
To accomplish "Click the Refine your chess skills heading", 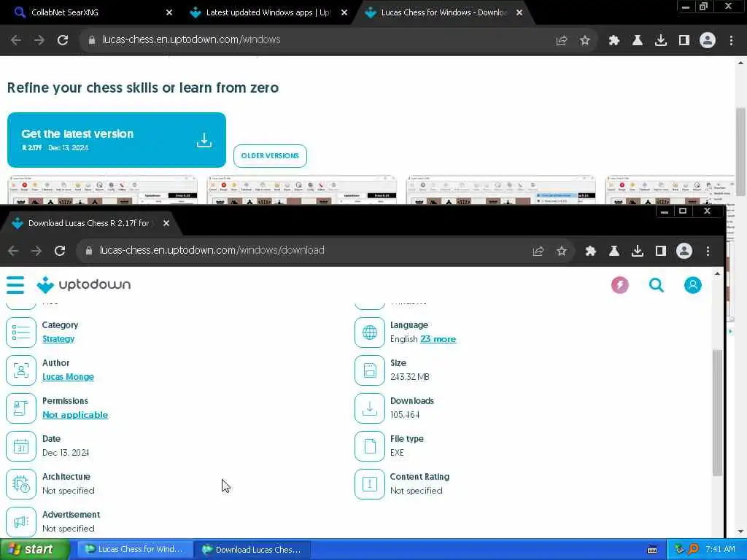I will click(x=143, y=87).
